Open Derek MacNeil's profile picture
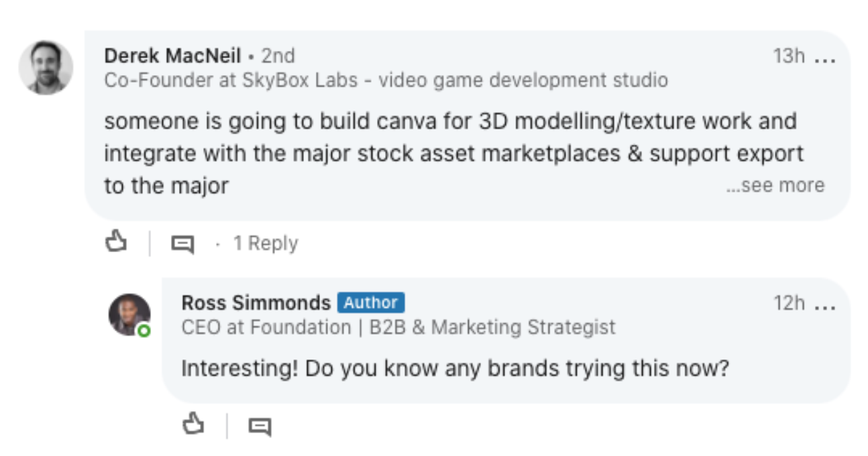This screenshot has height=456, width=868. click(46, 68)
